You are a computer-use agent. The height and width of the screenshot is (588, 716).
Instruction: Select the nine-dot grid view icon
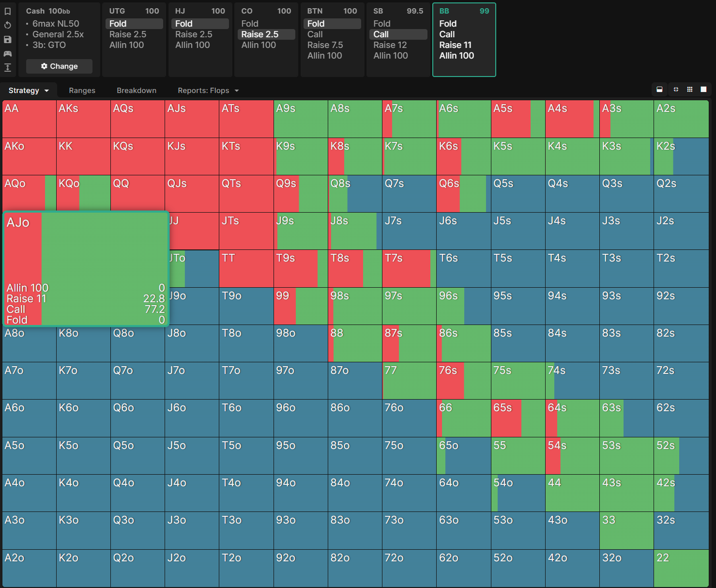(x=690, y=89)
